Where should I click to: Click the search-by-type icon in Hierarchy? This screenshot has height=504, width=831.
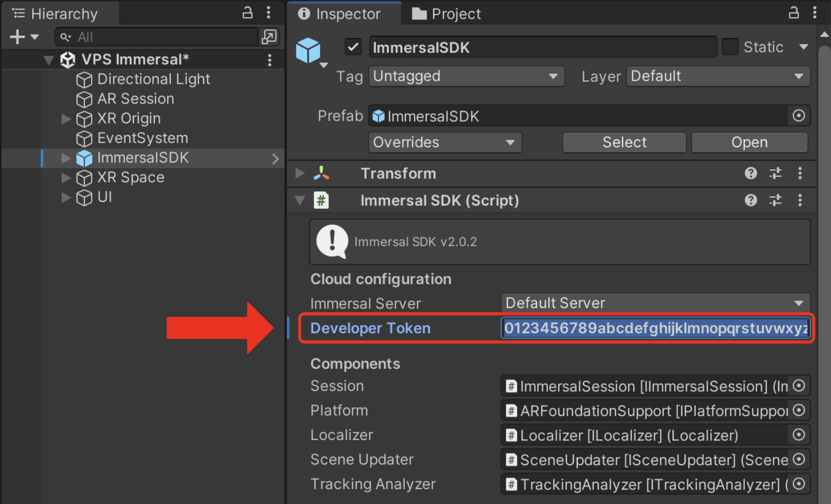pyautogui.click(x=269, y=37)
